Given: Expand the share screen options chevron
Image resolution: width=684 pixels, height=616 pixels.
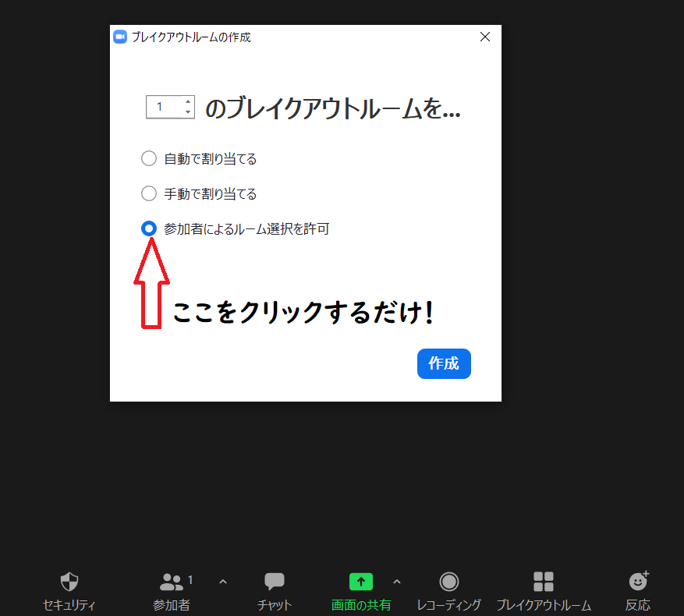Looking at the screenshot, I should 396,582.
